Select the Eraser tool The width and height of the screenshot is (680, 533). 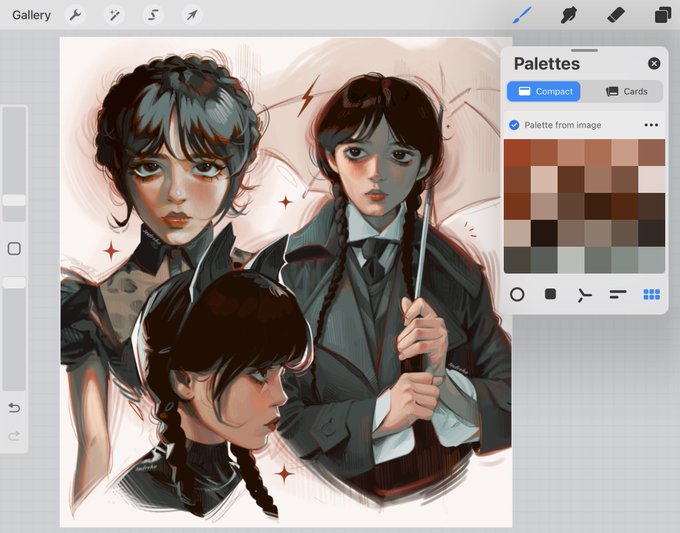pos(616,15)
